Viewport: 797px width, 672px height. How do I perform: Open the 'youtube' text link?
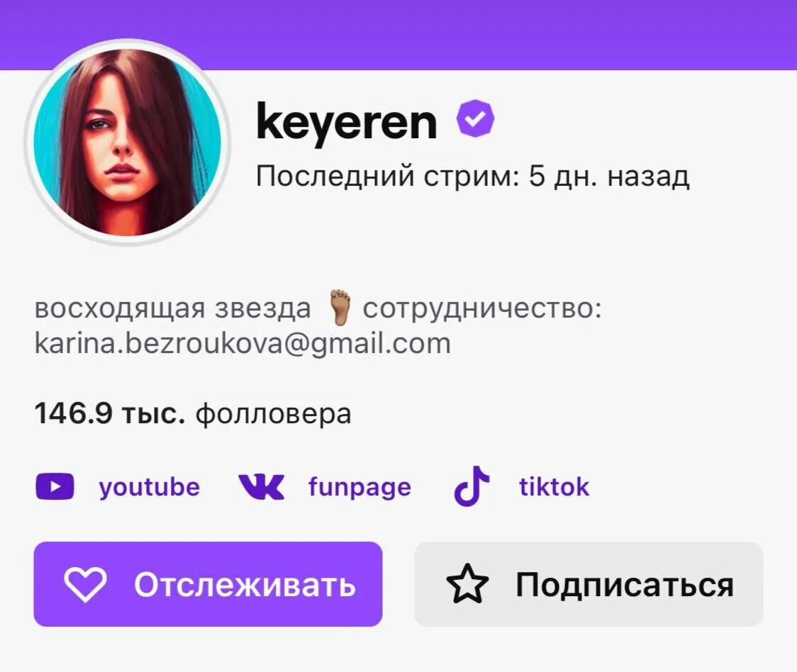point(149,487)
